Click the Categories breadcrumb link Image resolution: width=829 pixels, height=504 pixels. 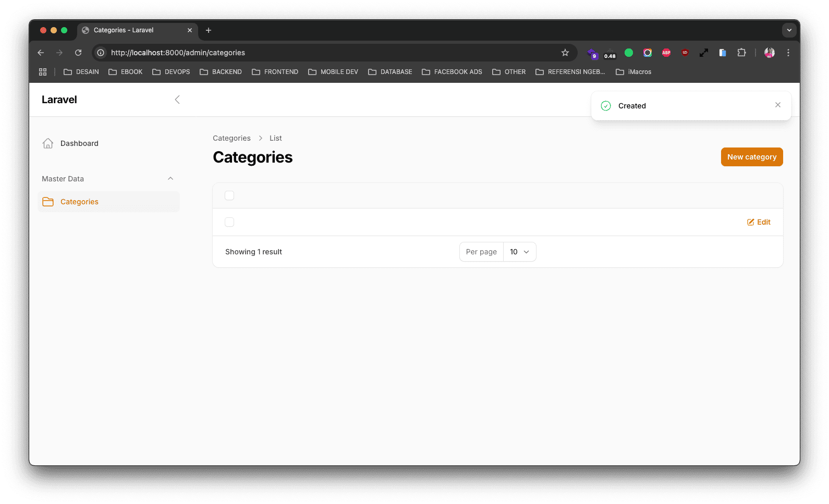tap(231, 138)
